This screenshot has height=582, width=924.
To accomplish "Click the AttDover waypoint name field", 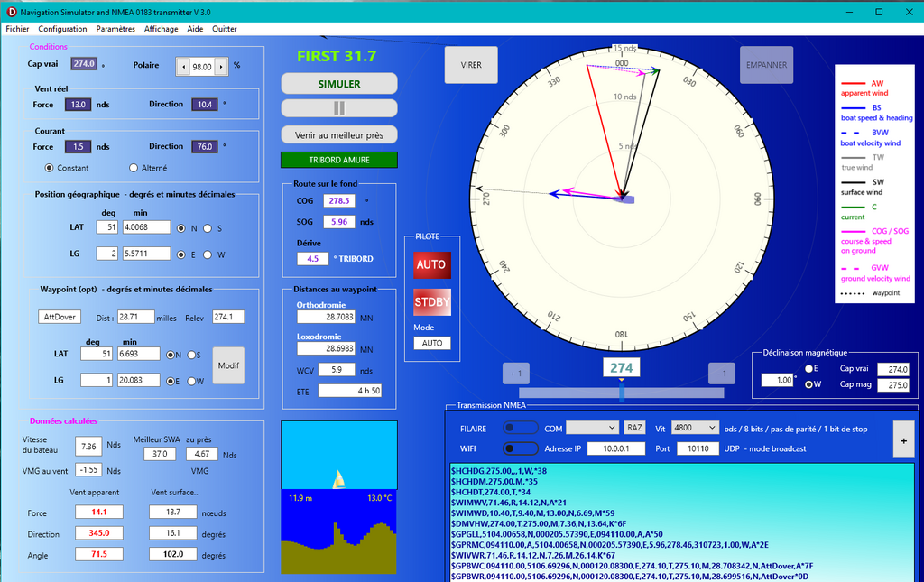I will pos(60,317).
